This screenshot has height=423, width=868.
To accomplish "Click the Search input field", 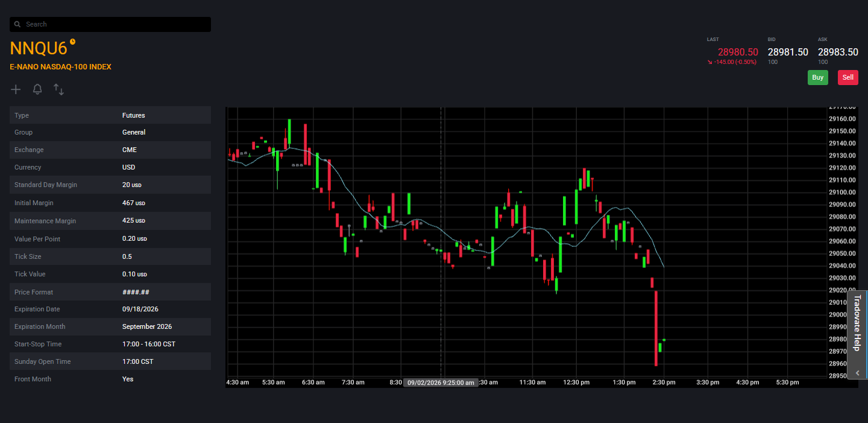I will click(x=110, y=24).
